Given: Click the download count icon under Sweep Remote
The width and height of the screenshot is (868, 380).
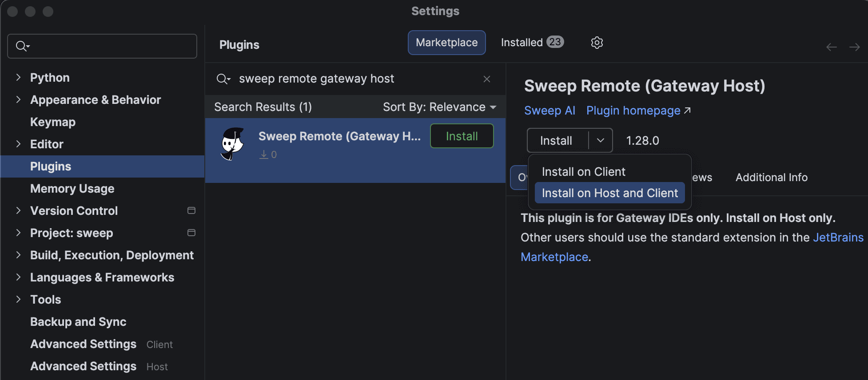Looking at the screenshot, I should [x=264, y=154].
